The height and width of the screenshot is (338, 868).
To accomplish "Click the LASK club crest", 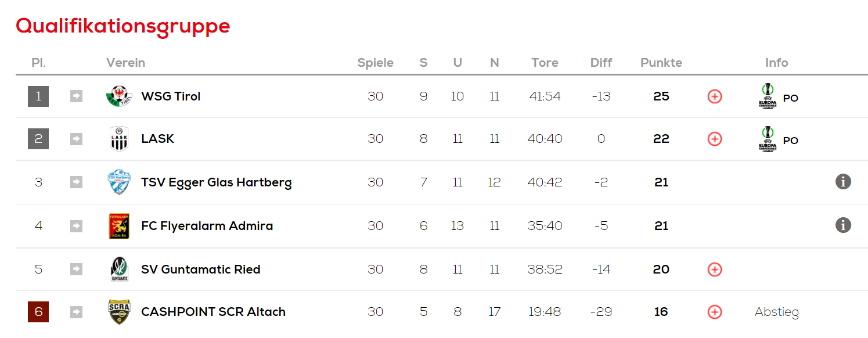I will tap(119, 139).
